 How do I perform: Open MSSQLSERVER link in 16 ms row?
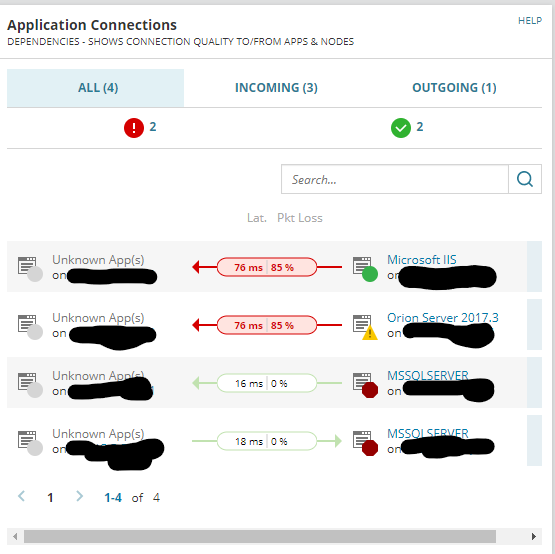(x=428, y=375)
